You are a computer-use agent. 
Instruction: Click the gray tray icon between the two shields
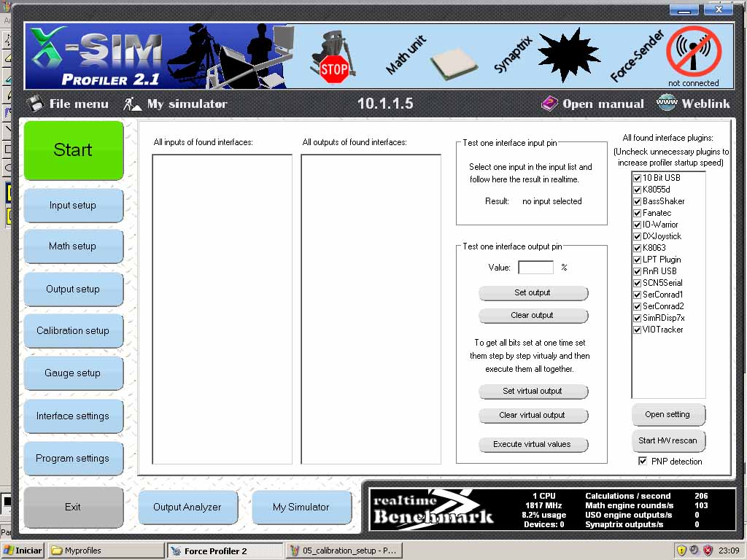pos(694,551)
